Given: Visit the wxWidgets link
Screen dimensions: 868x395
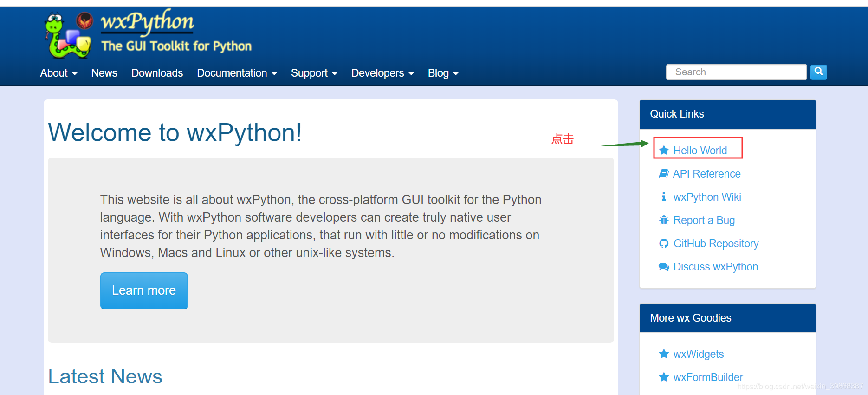Looking at the screenshot, I should coord(699,354).
